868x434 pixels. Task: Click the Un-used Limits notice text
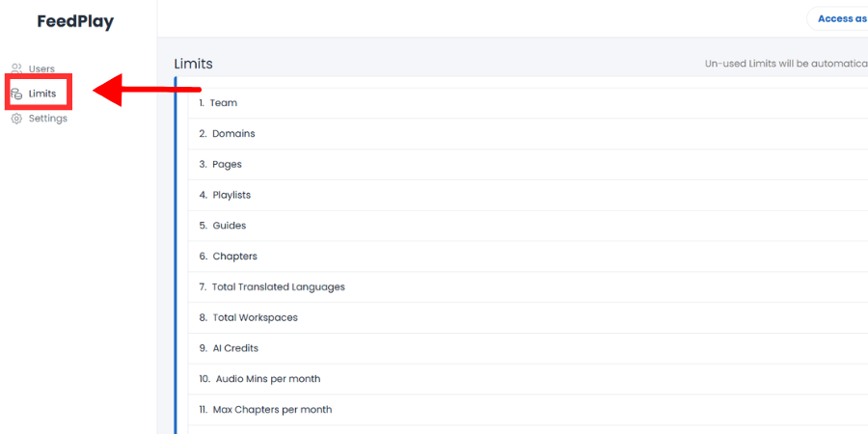786,64
